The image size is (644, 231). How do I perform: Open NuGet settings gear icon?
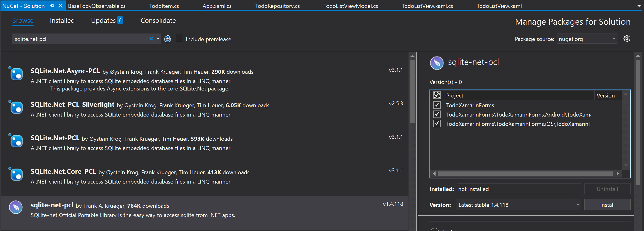point(627,39)
